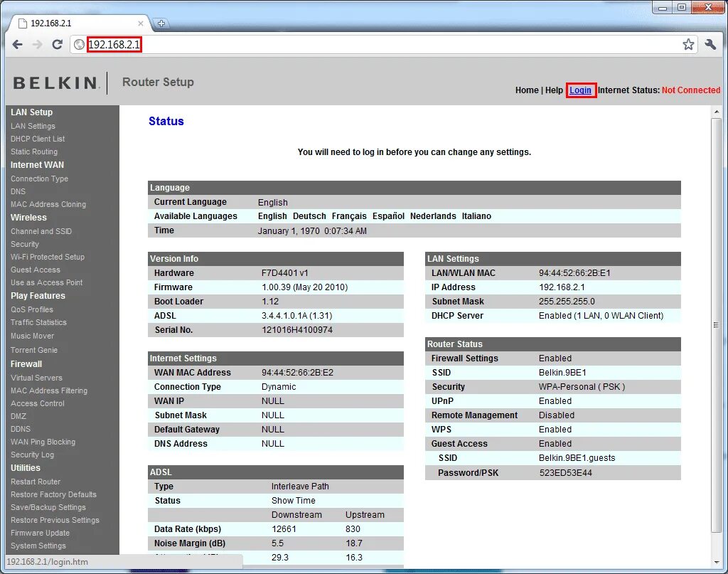Open the DDNS sidebar item

(x=21, y=429)
